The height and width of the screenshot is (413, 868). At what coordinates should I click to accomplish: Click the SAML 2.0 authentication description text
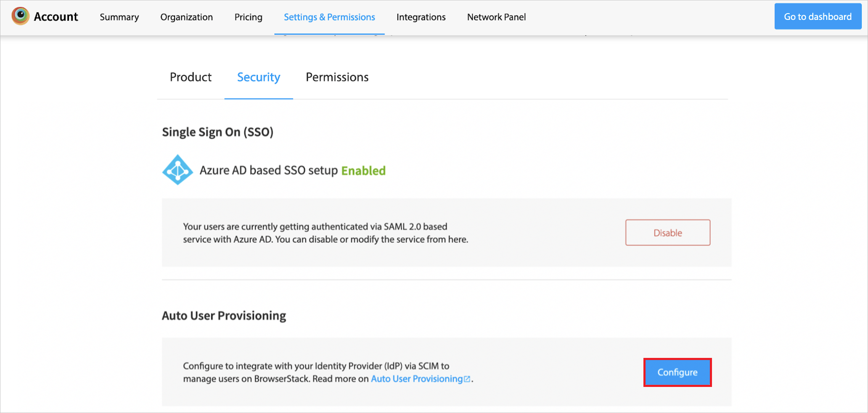click(325, 233)
